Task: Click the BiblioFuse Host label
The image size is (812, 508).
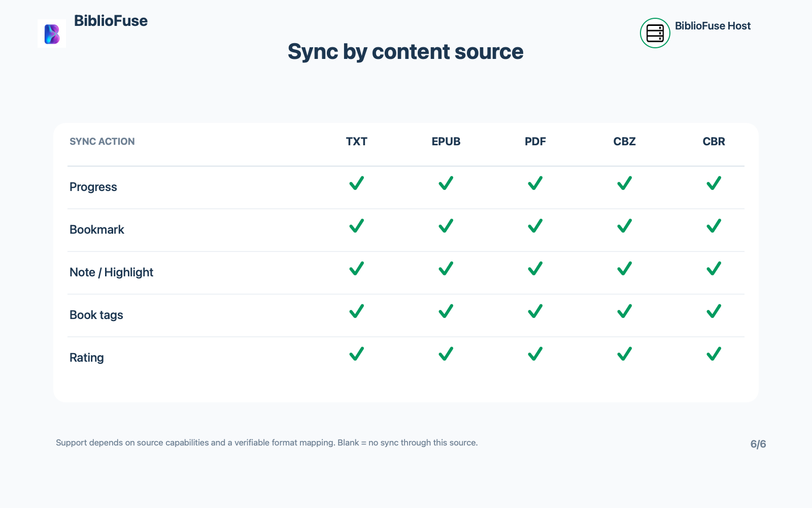Action: pos(713,26)
